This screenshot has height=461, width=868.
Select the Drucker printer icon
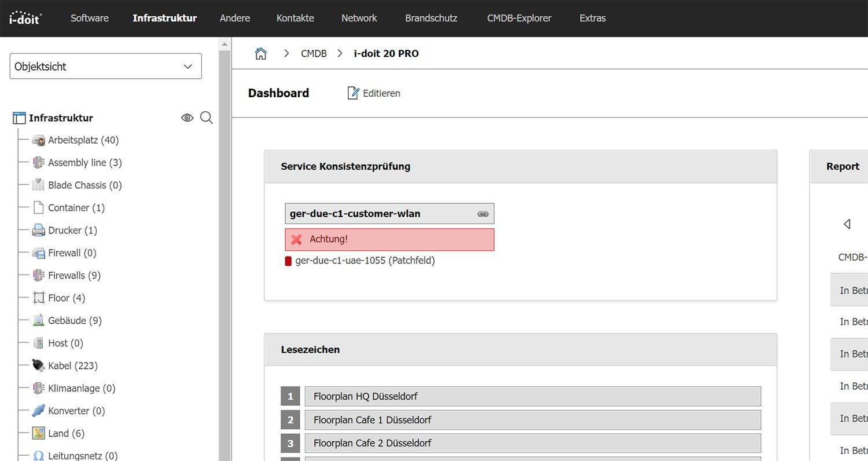click(x=39, y=231)
